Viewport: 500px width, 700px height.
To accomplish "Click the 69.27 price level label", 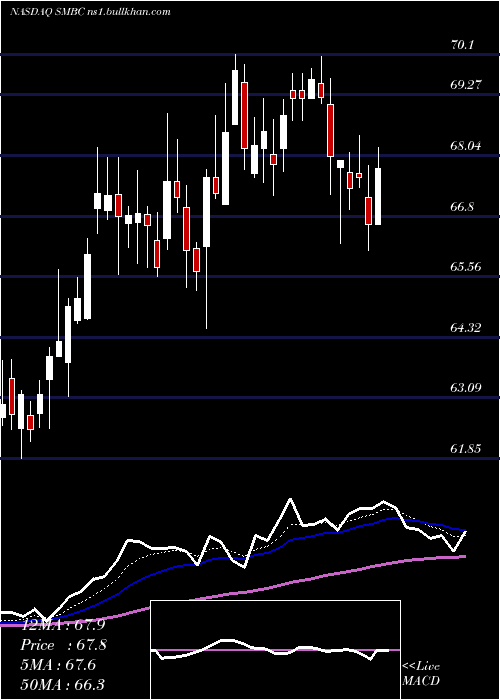I will tap(466, 84).
